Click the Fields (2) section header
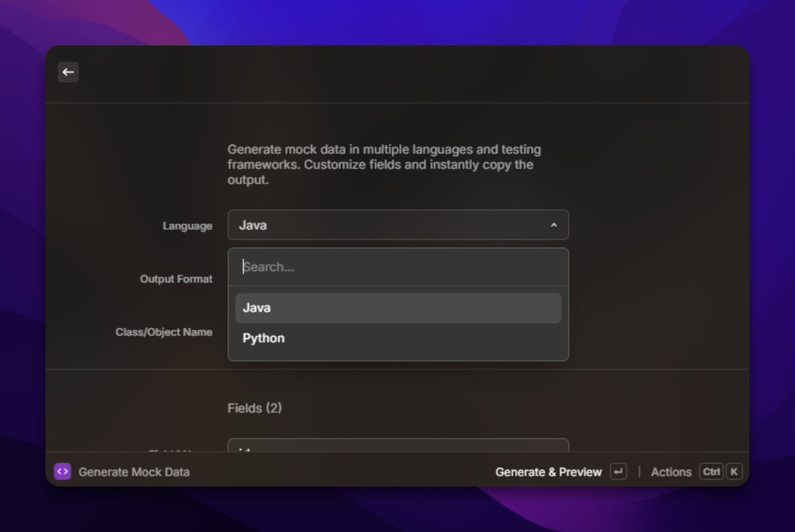Viewport: 795px width, 532px height. [255, 408]
